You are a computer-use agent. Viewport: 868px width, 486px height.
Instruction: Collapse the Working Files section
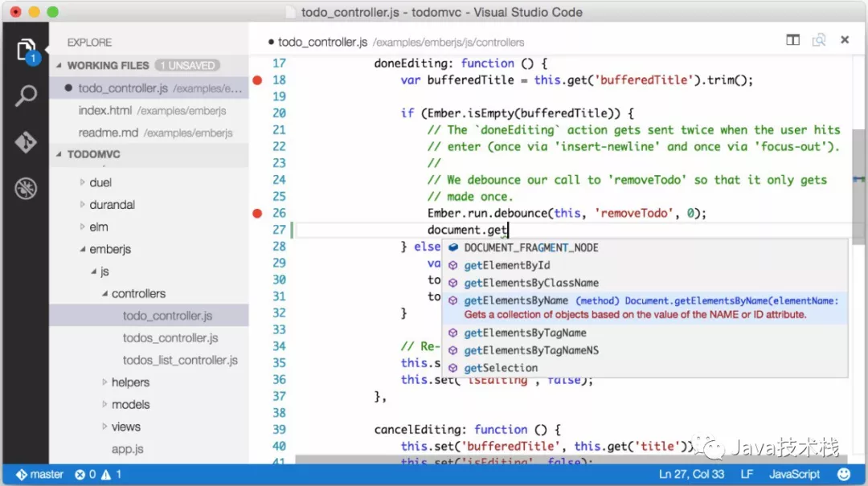(59, 65)
